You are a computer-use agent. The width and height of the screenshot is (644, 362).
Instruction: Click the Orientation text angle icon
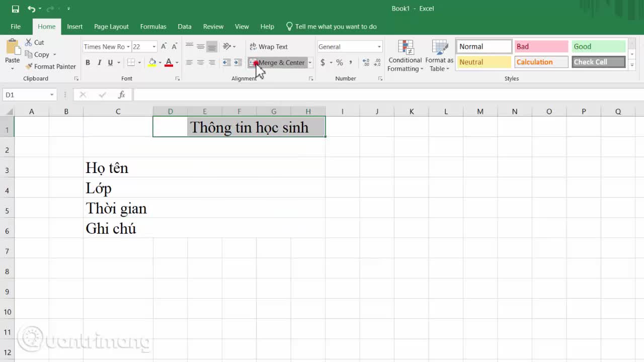(227, 46)
